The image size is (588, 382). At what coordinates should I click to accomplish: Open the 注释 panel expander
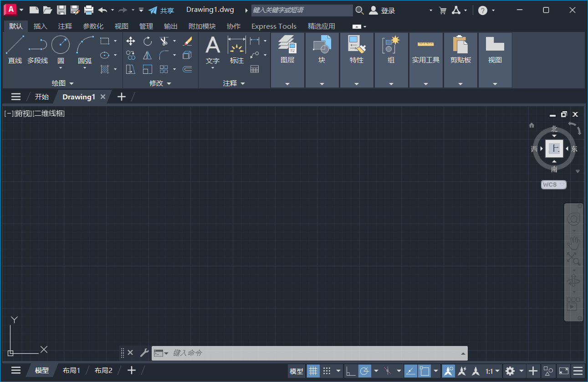click(x=243, y=83)
